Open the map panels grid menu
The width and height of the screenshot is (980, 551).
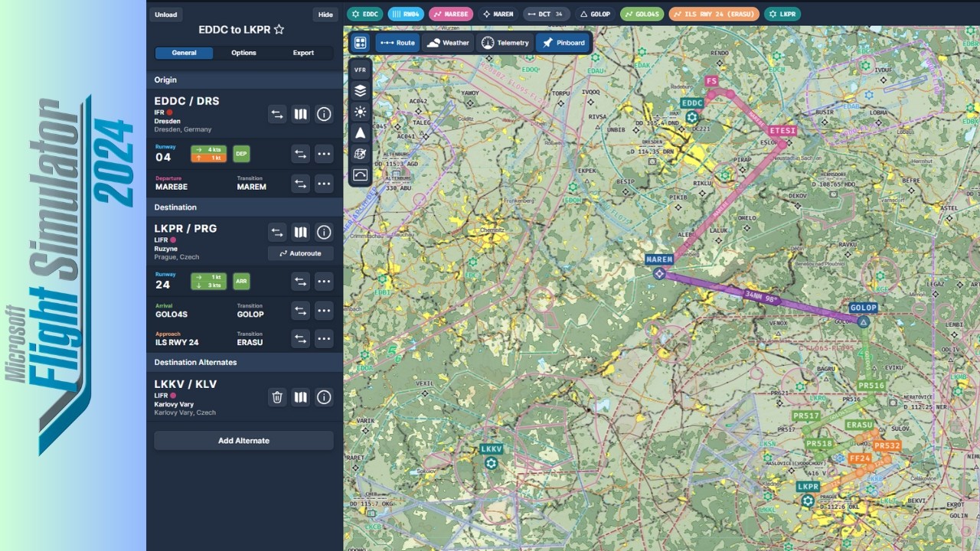(360, 43)
